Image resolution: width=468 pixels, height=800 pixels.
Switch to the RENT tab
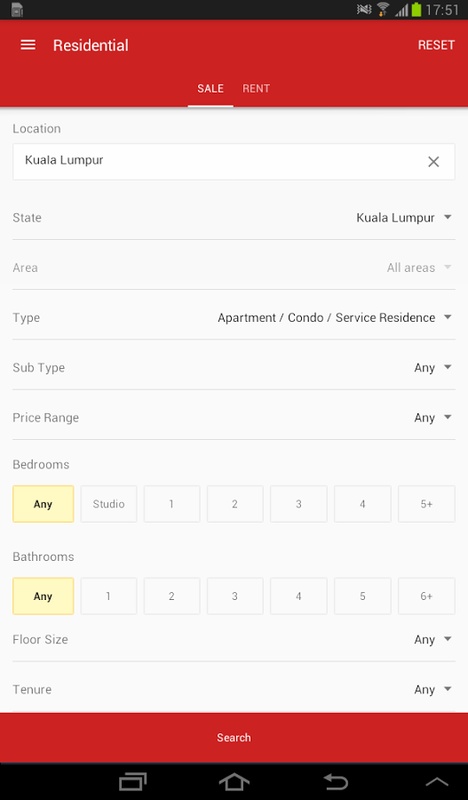click(x=256, y=88)
